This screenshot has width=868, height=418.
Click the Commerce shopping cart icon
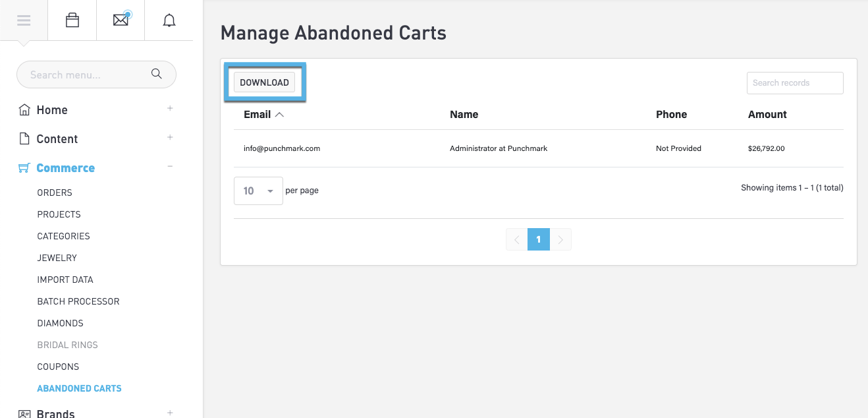click(24, 168)
